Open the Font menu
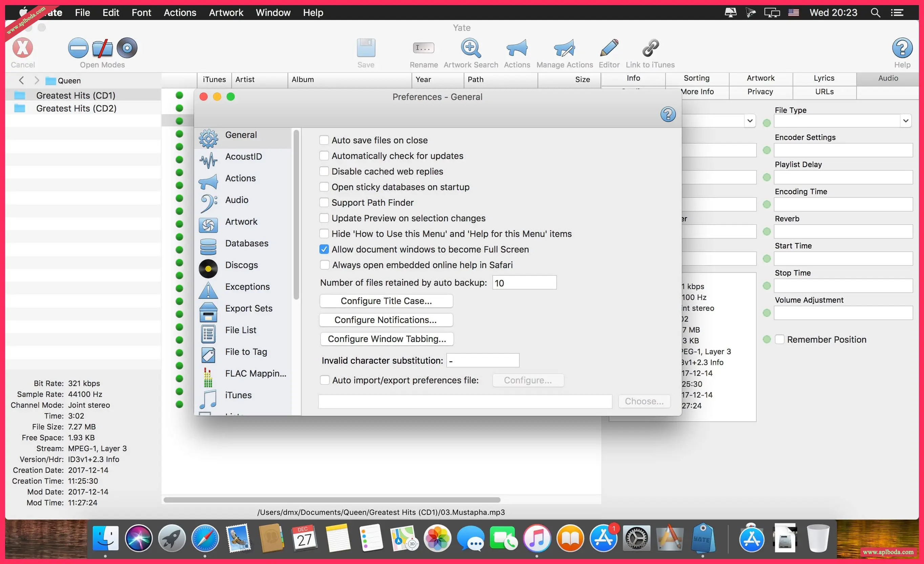This screenshot has height=564, width=924. coord(141,13)
